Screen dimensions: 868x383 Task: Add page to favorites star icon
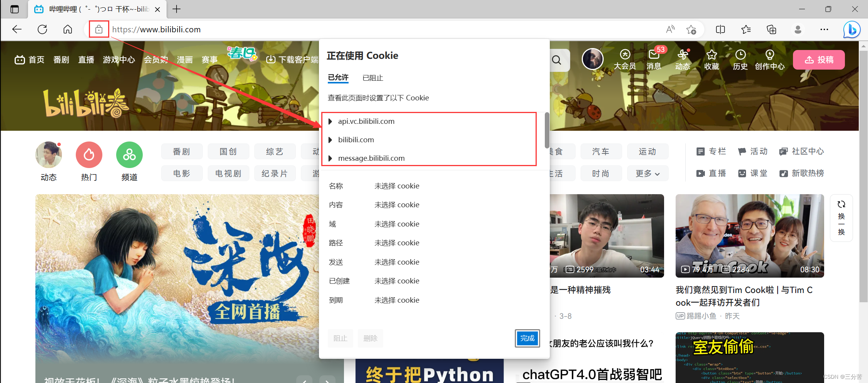(691, 30)
